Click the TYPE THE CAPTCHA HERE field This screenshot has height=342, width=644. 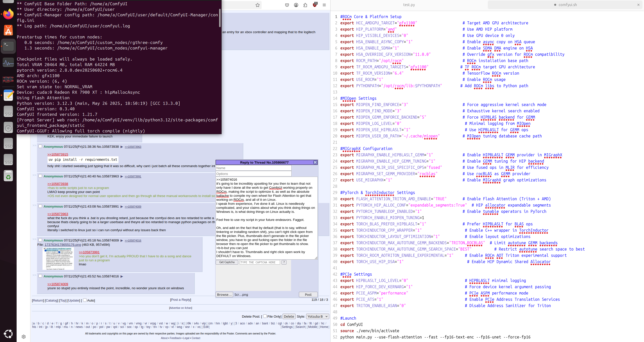(260, 262)
